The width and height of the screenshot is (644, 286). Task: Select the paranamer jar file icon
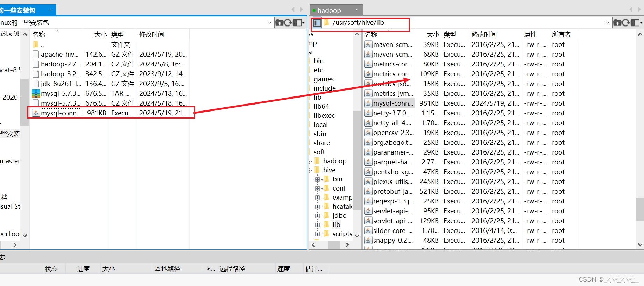point(368,152)
